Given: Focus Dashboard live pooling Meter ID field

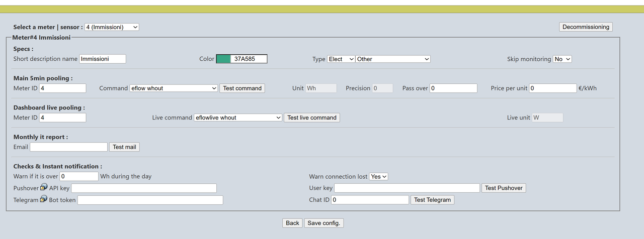Looking at the screenshot, I should (x=63, y=117).
